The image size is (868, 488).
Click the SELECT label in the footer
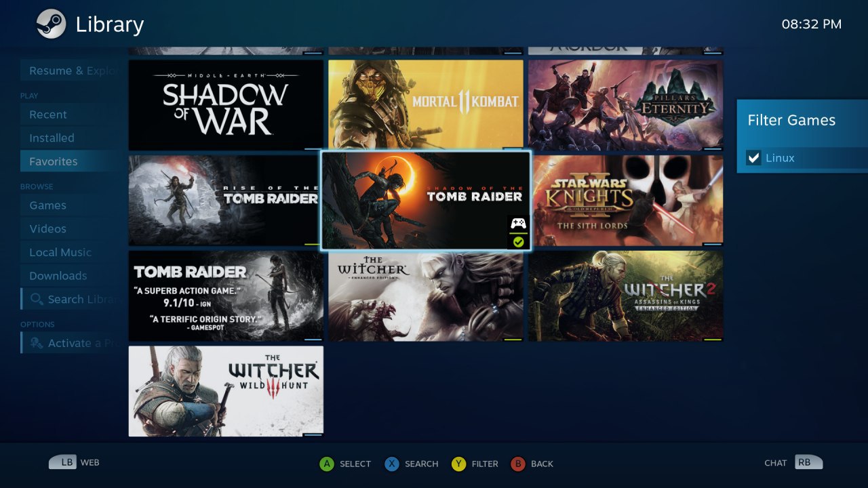355,464
